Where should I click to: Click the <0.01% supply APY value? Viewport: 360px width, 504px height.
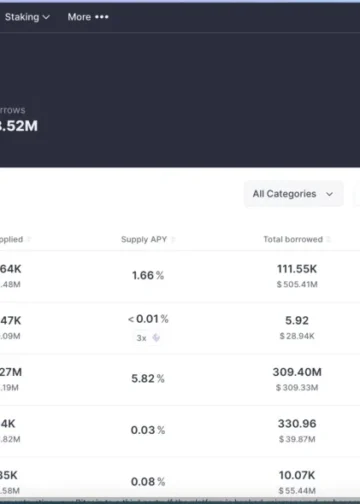[148, 319]
